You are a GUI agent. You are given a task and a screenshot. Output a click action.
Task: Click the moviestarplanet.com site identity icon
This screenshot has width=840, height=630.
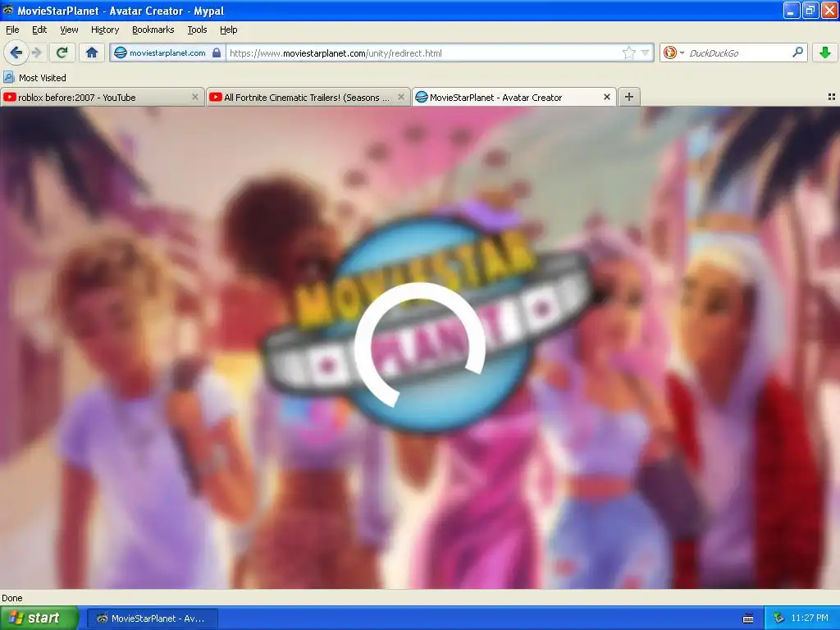(121, 52)
